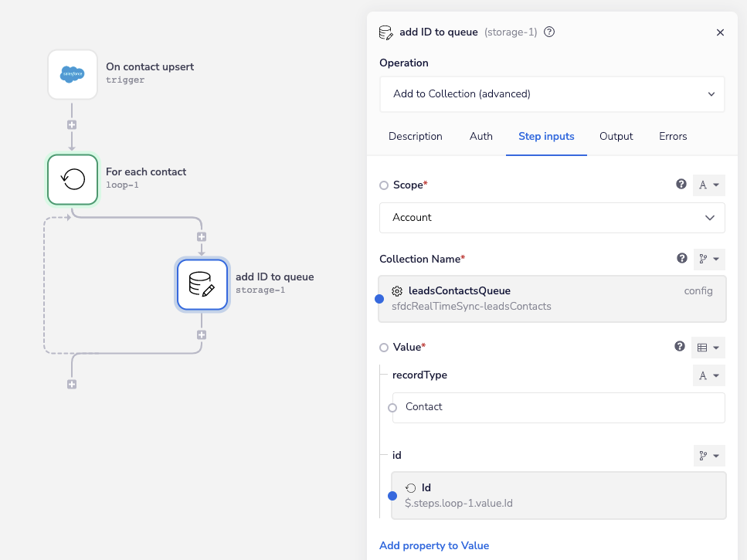Select the For each contact loop icon
747x560 pixels.
[73, 180]
